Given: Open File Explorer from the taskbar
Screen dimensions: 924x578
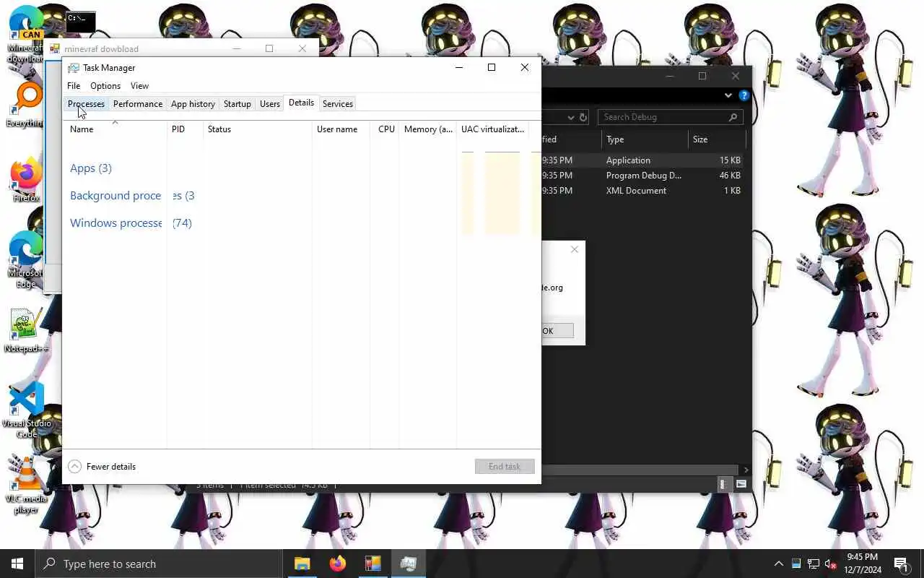Looking at the screenshot, I should pyautogui.click(x=302, y=564).
